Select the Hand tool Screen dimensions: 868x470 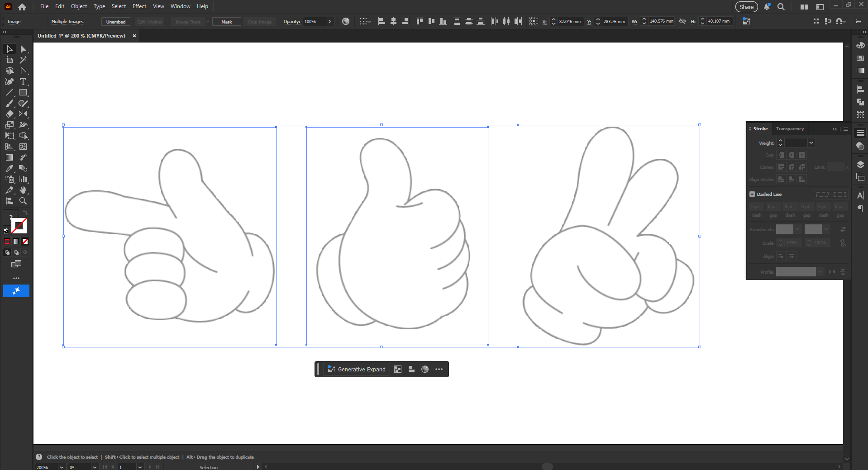[x=23, y=190]
